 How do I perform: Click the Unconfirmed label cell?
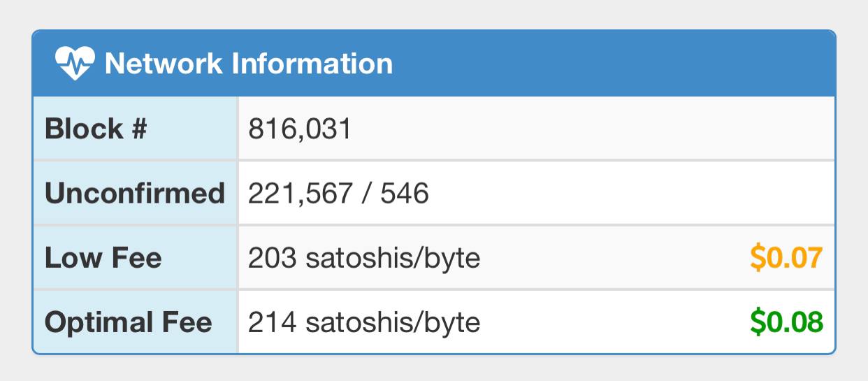tap(135, 193)
